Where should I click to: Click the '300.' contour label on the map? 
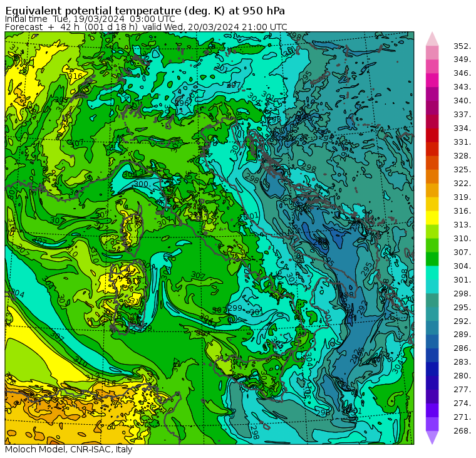142,184
